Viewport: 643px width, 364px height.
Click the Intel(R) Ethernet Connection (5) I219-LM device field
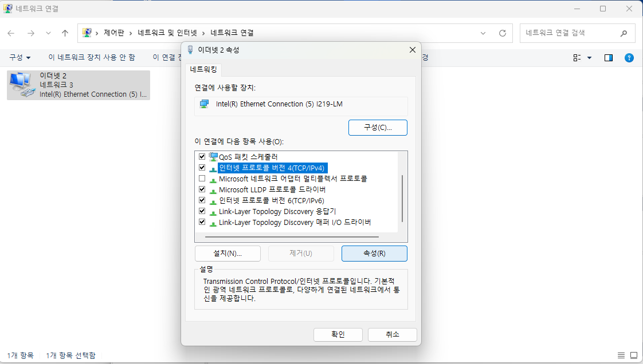tap(301, 106)
